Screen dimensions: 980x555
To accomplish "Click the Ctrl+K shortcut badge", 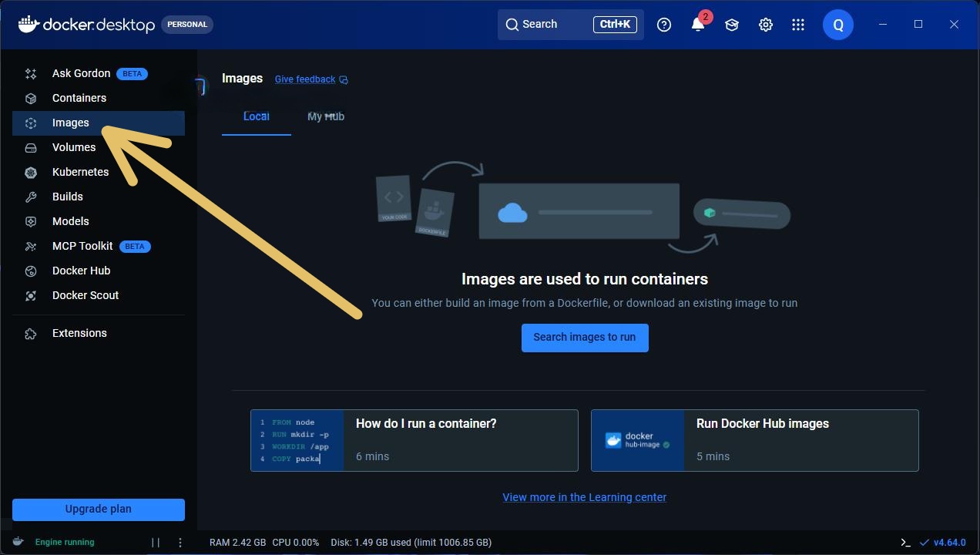I will pyautogui.click(x=616, y=25).
